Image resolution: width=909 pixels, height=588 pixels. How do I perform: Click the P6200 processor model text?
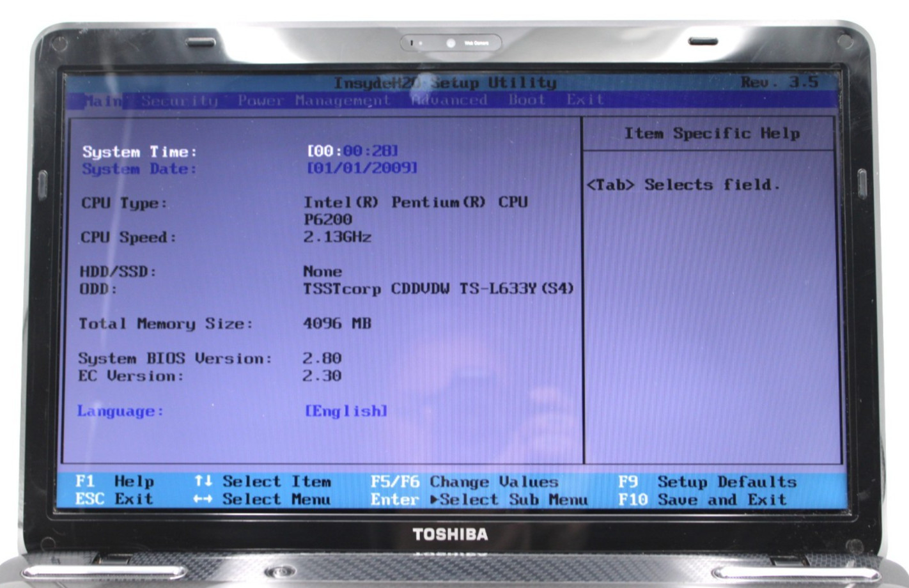[x=327, y=219]
